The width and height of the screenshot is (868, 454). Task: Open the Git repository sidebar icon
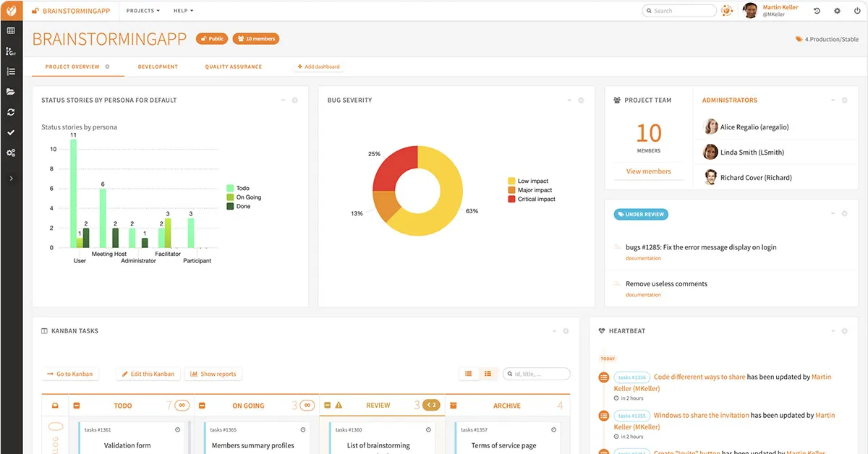point(11,51)
